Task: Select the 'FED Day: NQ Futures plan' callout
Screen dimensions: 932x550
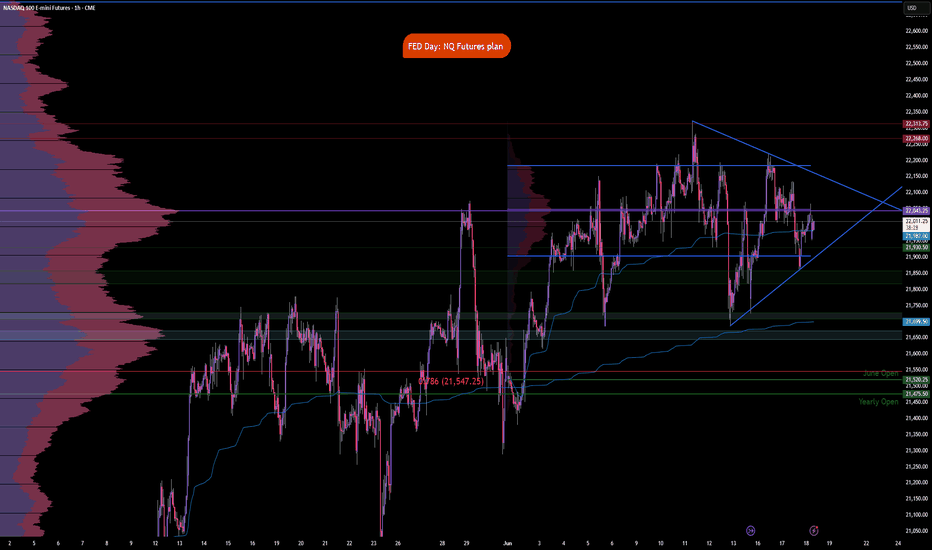Action: tap(456, 46)
